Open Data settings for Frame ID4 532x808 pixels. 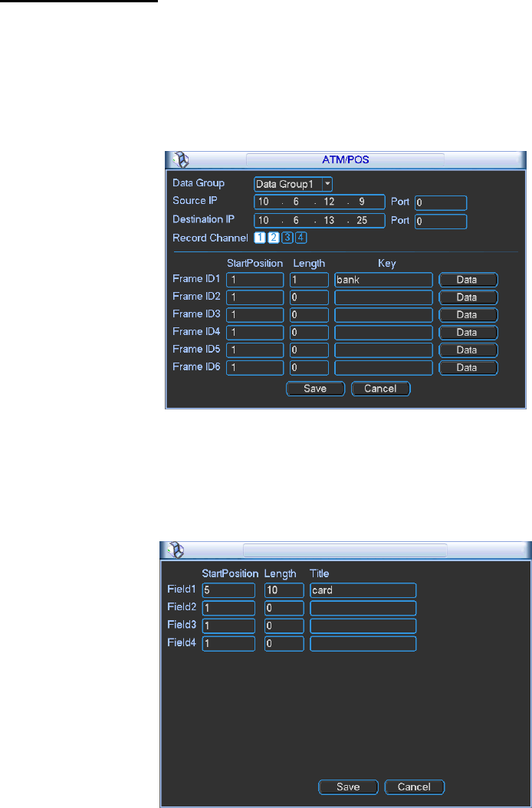pyautogui.click(x=468, y=333)
